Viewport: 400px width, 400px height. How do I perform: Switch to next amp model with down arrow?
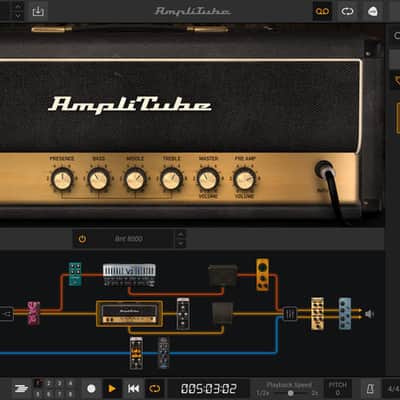pyautogui.click(x=180, y=244)
